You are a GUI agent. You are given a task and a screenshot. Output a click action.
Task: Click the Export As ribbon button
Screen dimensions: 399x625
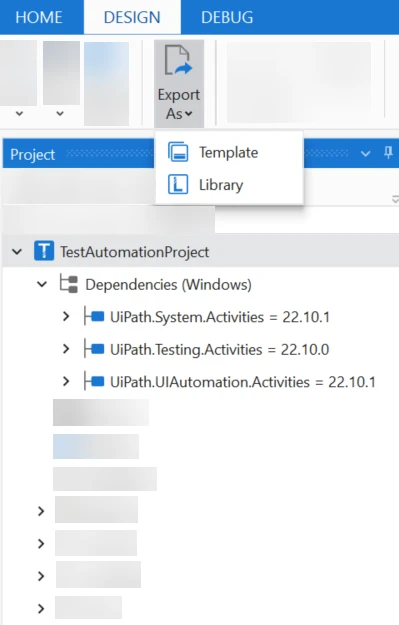[179, 84]
